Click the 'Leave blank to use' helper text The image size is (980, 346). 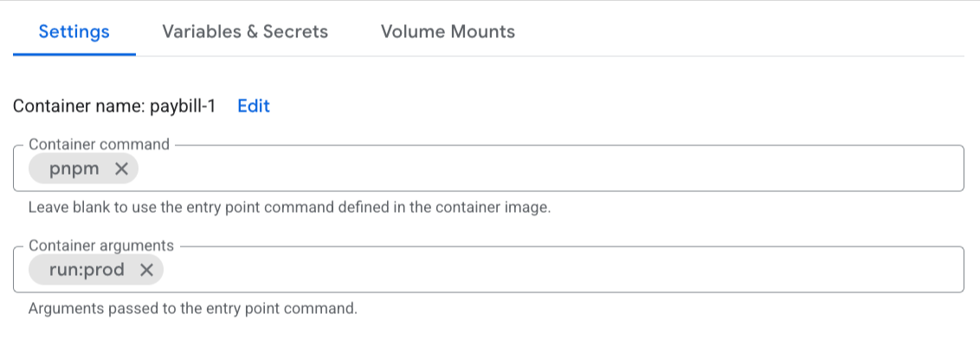289,208
